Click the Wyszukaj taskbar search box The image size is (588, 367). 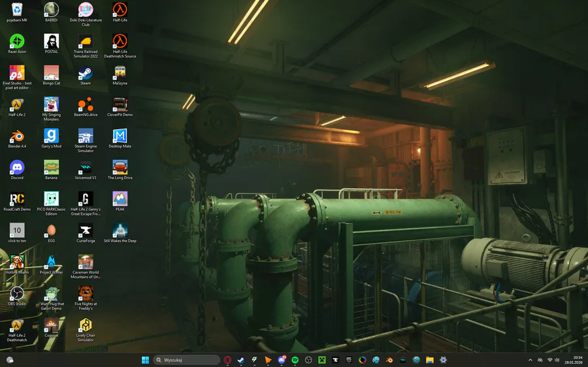pyautogui.click(x=186, y=360)
